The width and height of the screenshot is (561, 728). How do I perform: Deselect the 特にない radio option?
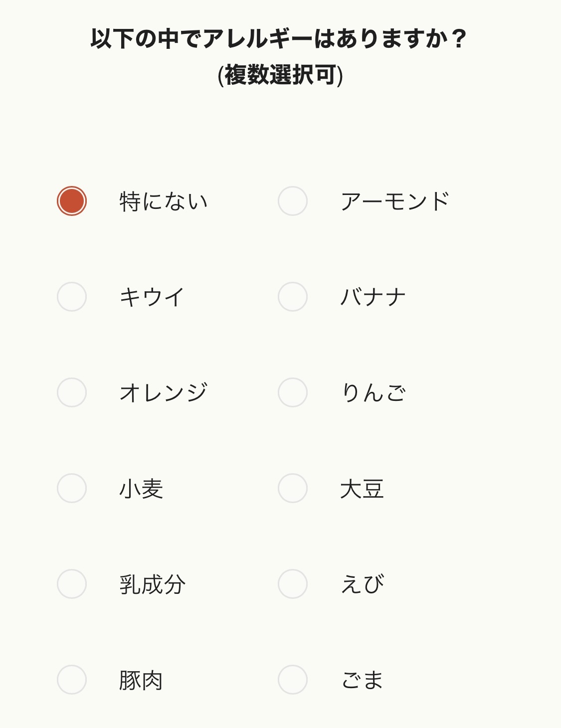pos(72,201)
